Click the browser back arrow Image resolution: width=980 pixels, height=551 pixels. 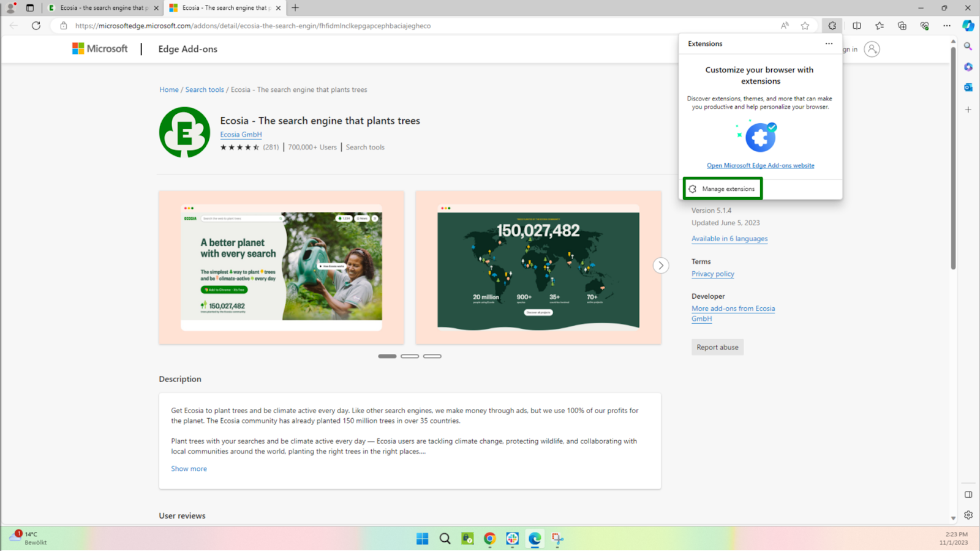click(x=13, y=26)
